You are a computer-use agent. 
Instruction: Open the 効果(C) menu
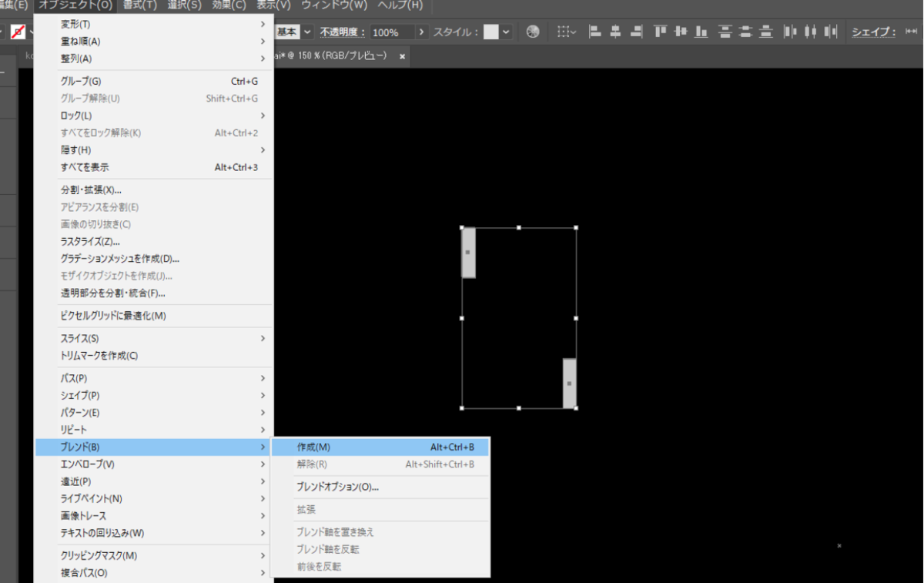coord(229,5)
